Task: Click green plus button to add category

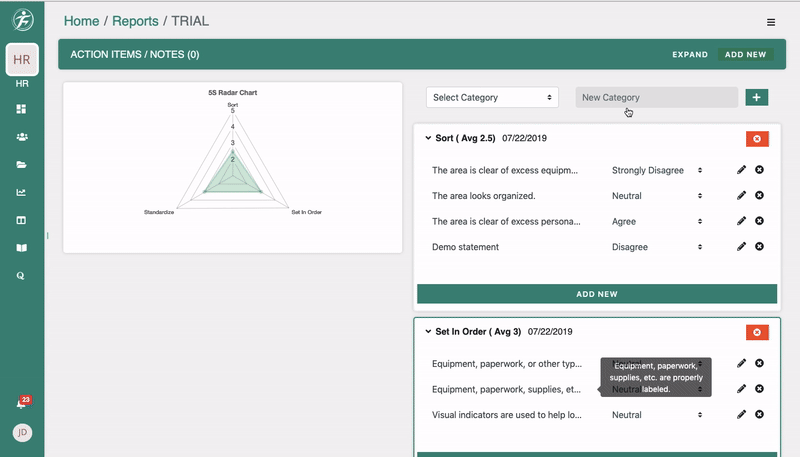Action: coord(757,97)
